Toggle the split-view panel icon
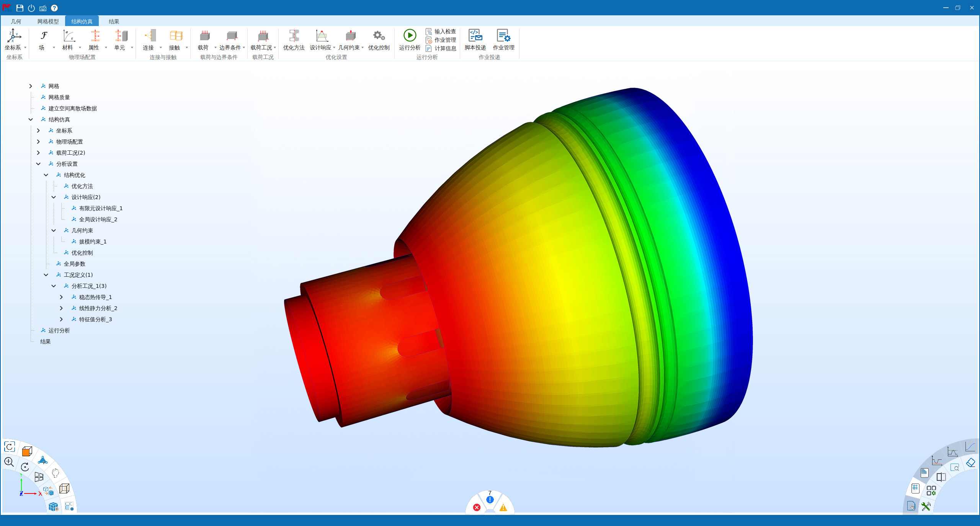Image resolution: width=980 pixels, height=526 pixels. [941, 477]
